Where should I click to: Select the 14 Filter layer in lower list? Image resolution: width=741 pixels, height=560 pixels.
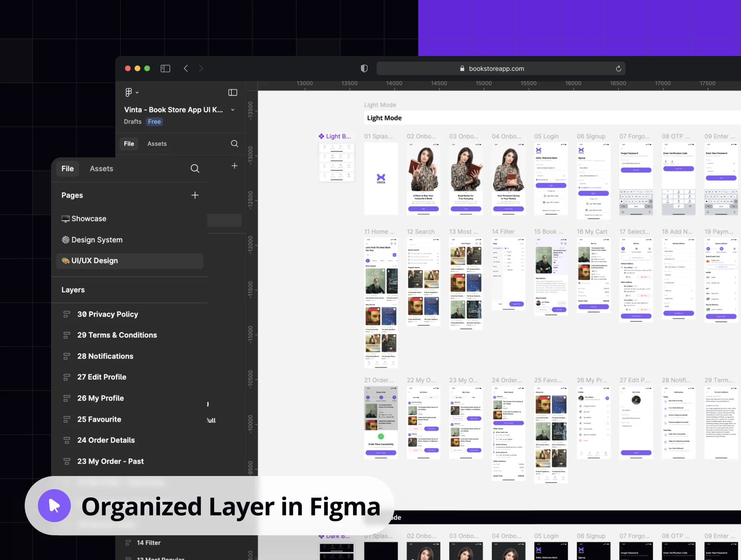(x=149, y=543)
